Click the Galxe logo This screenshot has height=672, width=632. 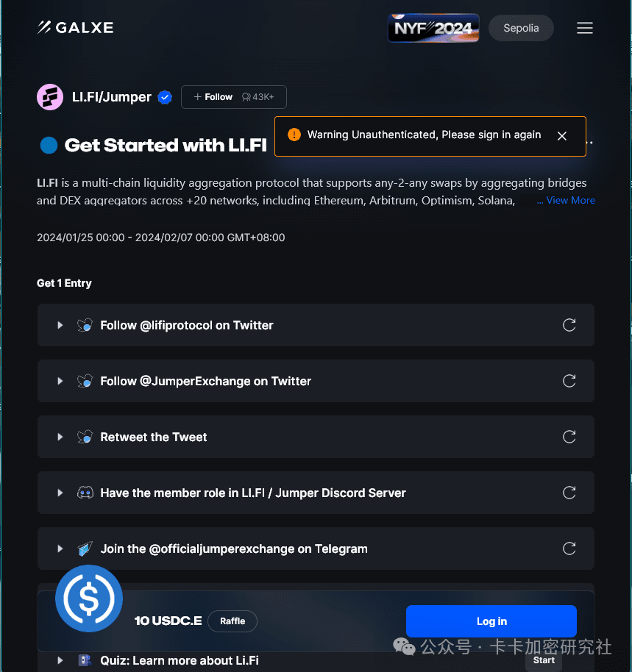click(76, 27)
